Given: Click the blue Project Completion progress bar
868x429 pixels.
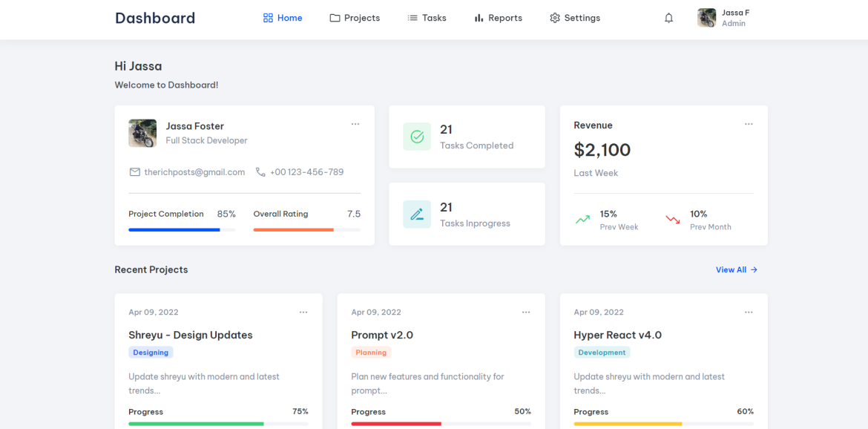Looking at the screenshot, I should pos(174,230).
